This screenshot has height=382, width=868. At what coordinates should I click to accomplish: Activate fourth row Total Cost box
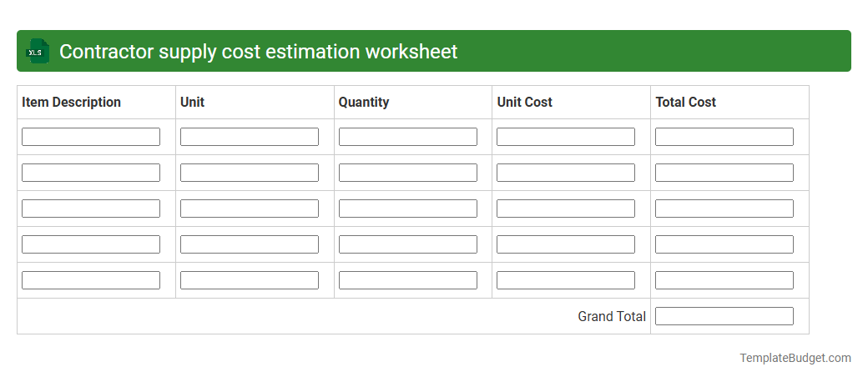pos(724,244)
